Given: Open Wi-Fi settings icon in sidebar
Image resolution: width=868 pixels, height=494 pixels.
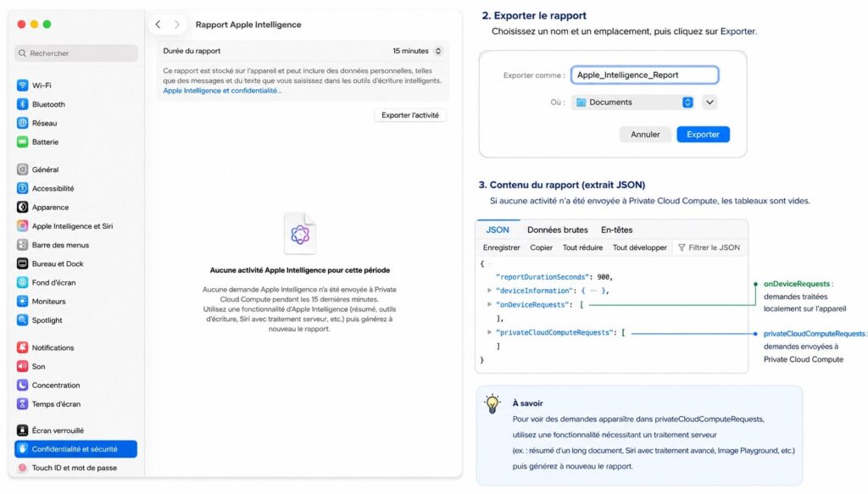Looking at the screenshot, I should [22, 86].
